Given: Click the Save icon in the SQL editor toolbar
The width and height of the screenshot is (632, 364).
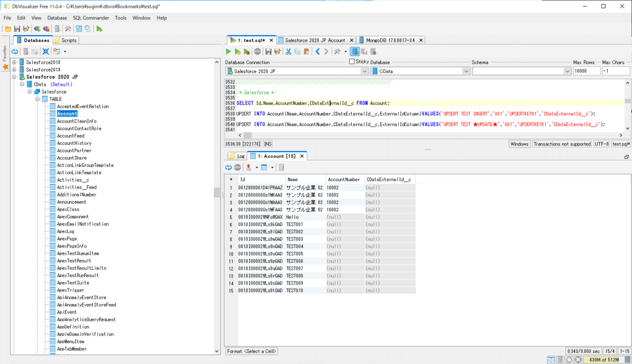Looking at the screenshot, I should 268,52.
